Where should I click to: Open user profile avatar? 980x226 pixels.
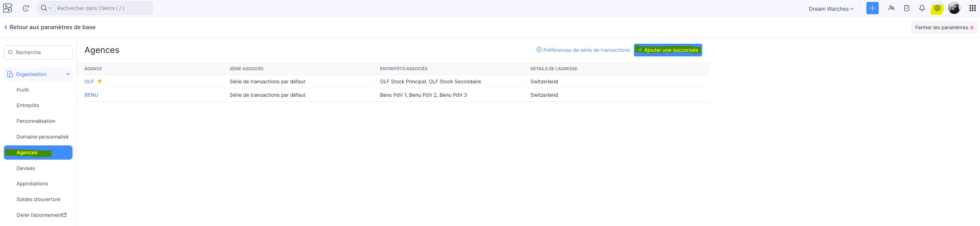coord(954,8)
